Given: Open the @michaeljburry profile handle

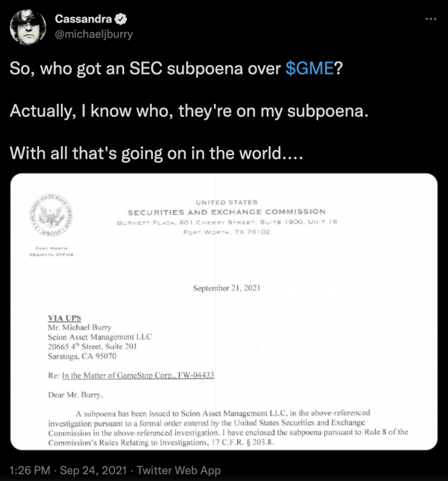Looking at the screenshot, I should (94, 35).
